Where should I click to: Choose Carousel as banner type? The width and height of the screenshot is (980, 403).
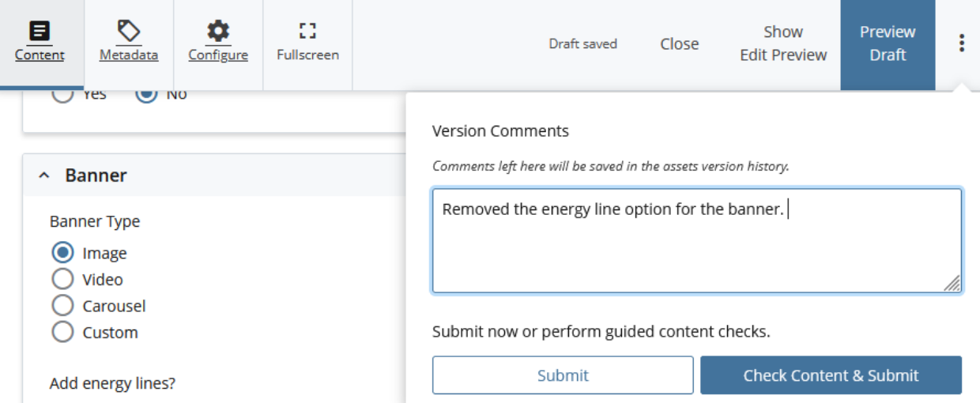(x=62, y=306)
